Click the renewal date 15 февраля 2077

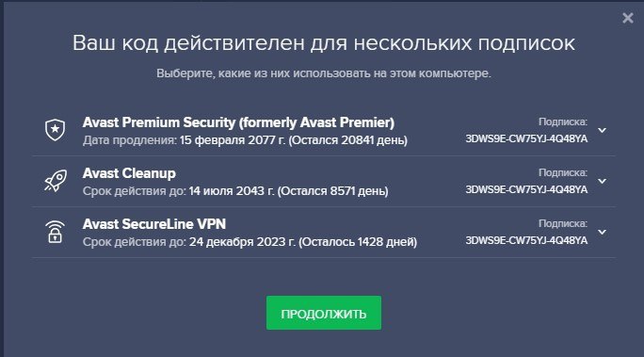(x=232, y=140)
